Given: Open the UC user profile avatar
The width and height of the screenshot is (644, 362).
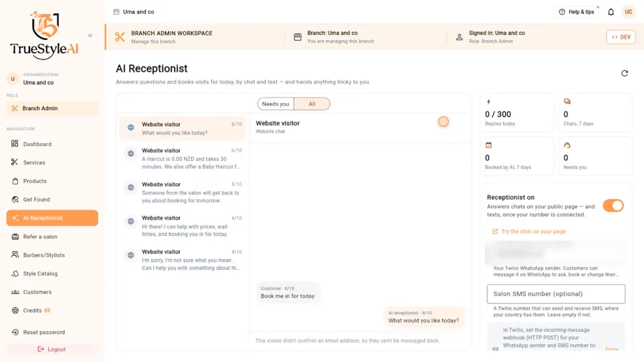Looking at the screenshot, I should [x=628, y=12].
